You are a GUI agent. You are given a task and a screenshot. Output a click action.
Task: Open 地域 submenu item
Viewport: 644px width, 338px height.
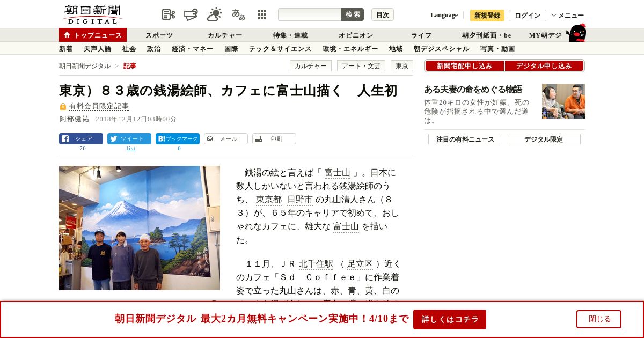396,49
